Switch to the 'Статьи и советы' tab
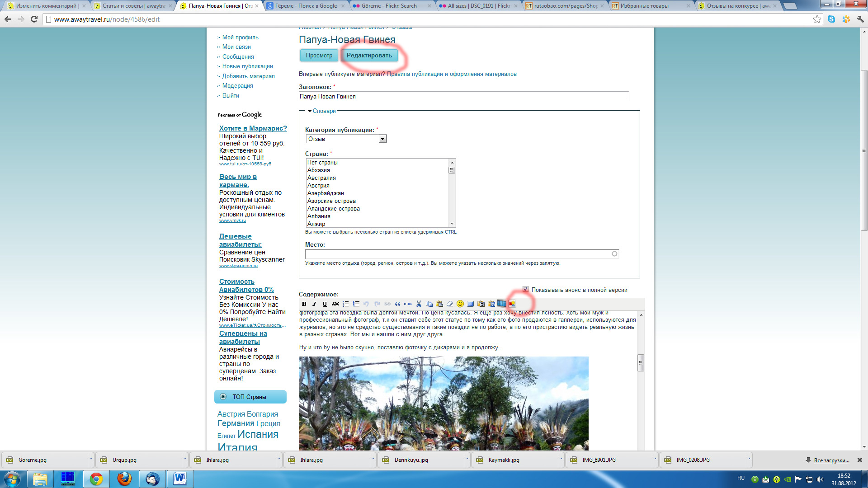 tap(132, 6)
